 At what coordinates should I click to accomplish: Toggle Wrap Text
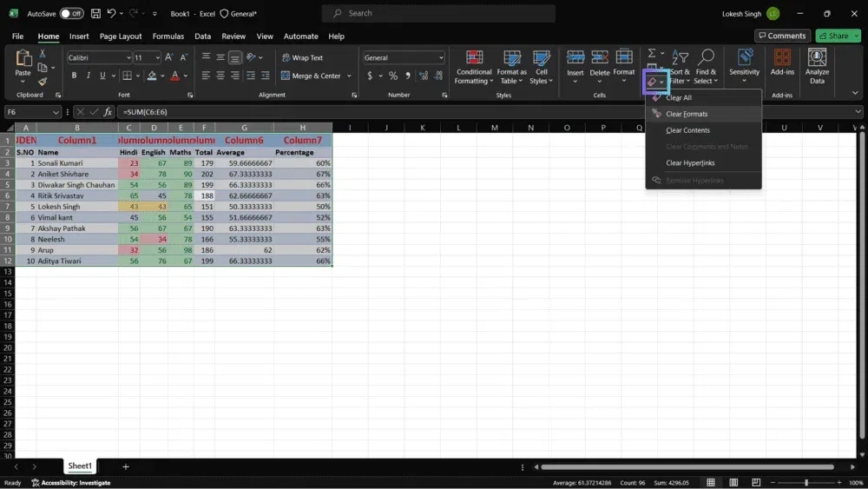click(x=302, y=57)
